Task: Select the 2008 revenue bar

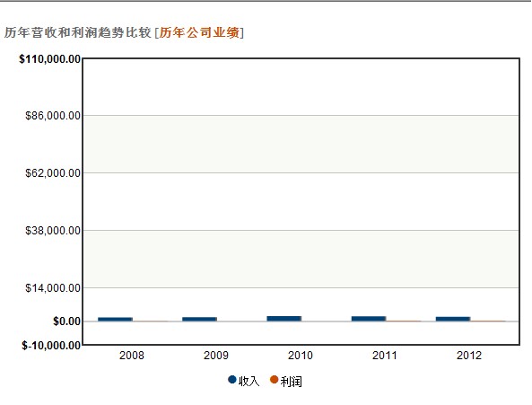Action: click(115, 319)
